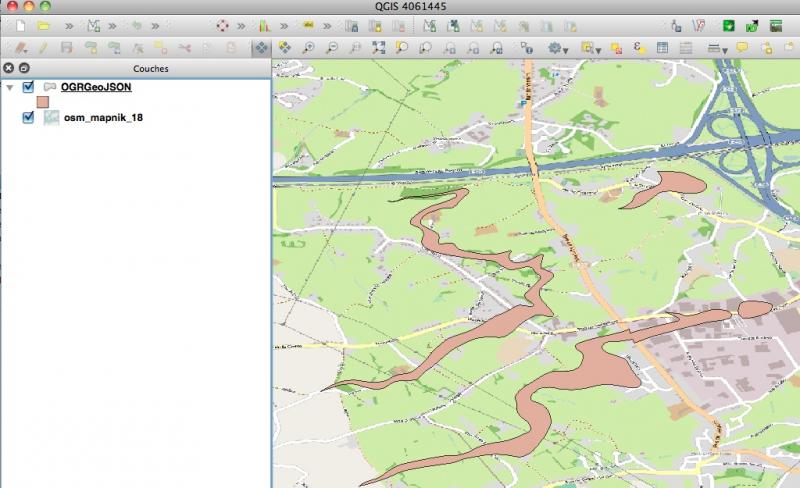
Task: Select the Pan Map hand tool
Action: [262, 47]
